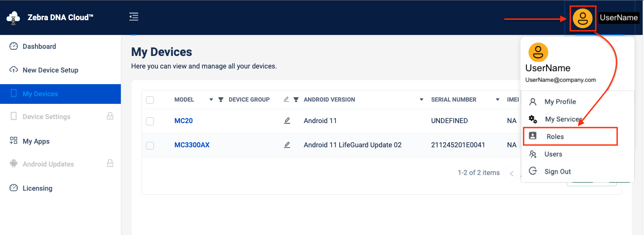This screenshot has width=644, height=235.
Task: Click the orange user avatar icon
Action: [x=583, y=18]
